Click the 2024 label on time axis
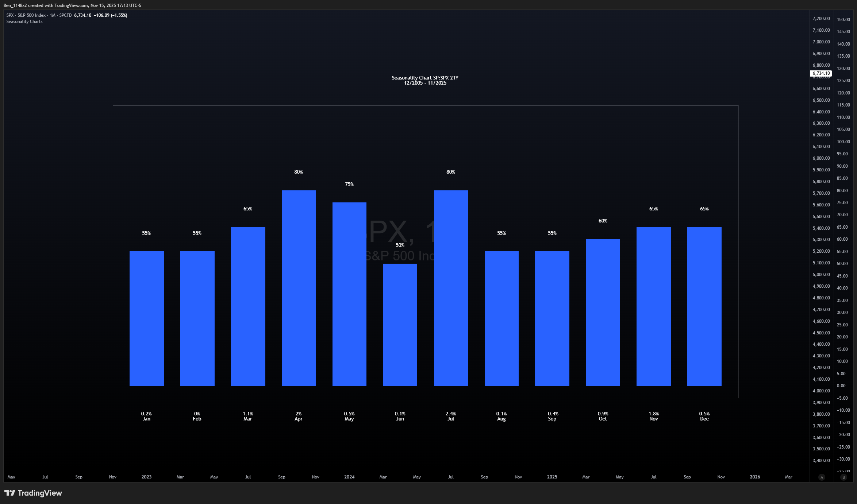857x504 pixels. click(349, 477)
